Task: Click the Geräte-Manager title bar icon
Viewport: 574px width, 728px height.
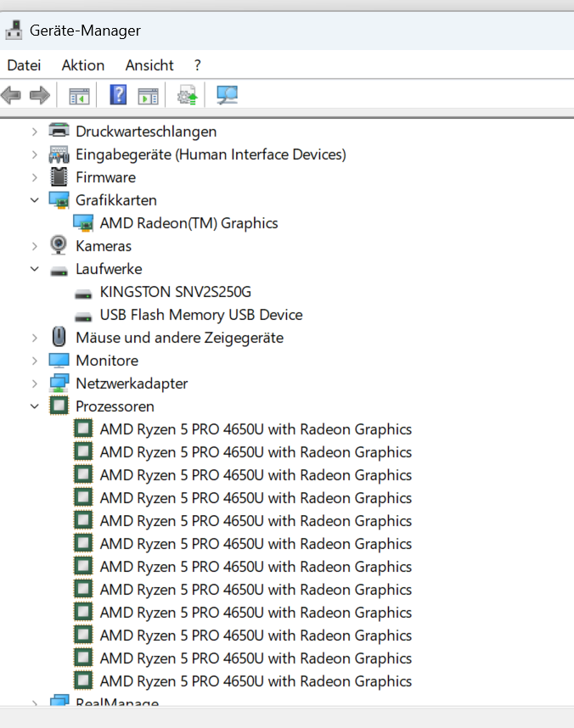Action: tap(14, 31)
